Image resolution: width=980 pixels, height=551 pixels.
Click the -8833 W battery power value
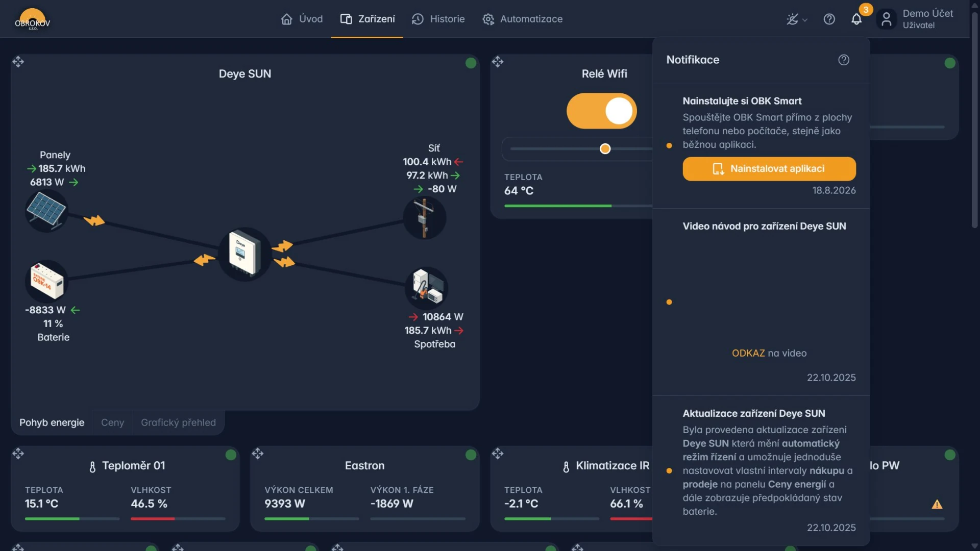45,310
